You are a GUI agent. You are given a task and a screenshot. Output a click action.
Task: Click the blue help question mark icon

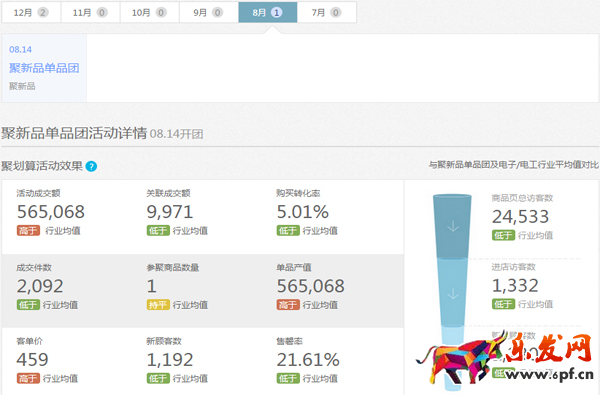(91, 166)
